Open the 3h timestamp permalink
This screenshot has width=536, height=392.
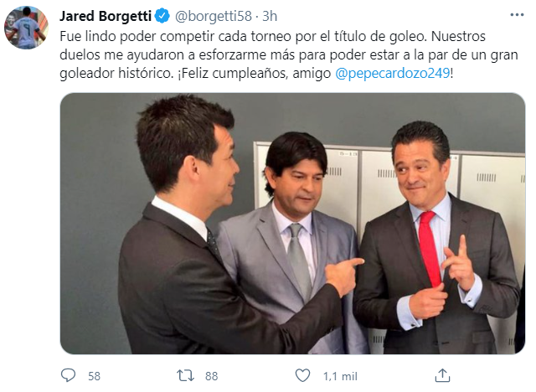pos(270,16)
